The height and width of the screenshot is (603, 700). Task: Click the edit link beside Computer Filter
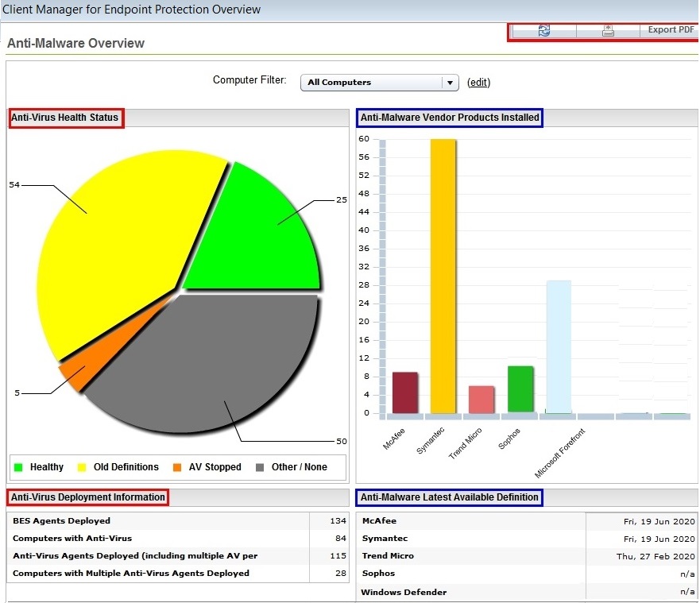pyautogui.click(x=478, y=83)
